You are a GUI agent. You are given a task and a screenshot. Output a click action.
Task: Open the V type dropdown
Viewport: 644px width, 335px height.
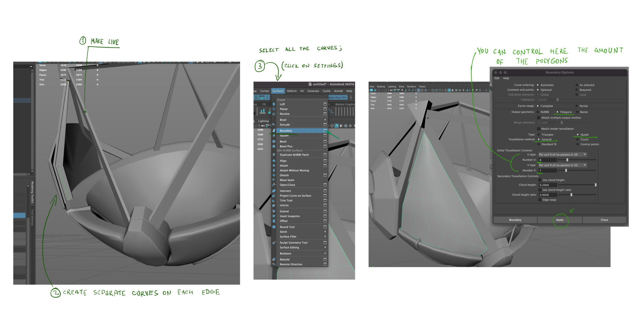pos(563,165)
